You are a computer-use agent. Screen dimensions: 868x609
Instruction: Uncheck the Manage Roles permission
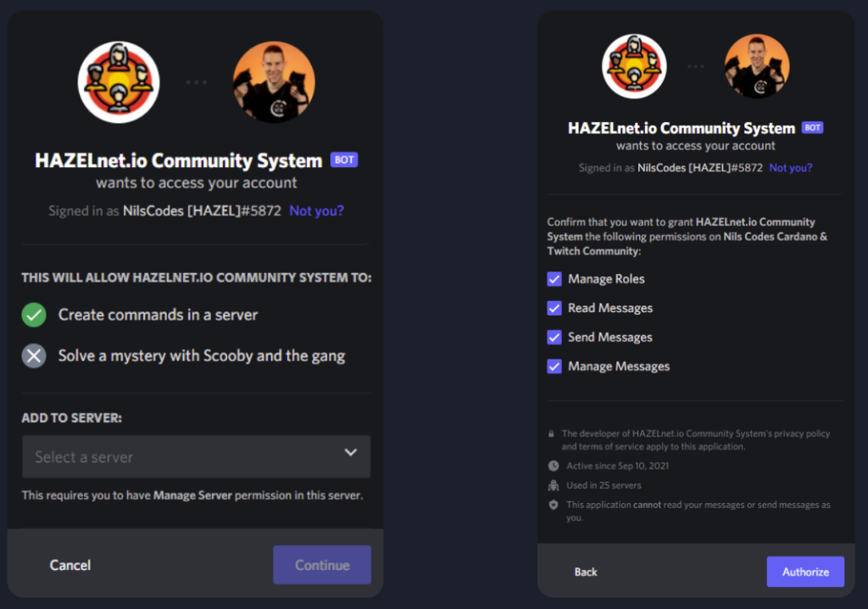click(554, 279)
